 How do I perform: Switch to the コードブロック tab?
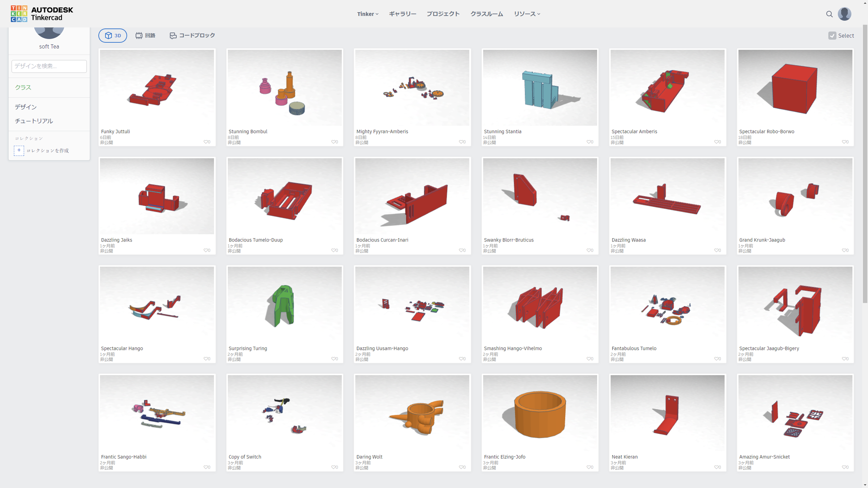(192, 35)
